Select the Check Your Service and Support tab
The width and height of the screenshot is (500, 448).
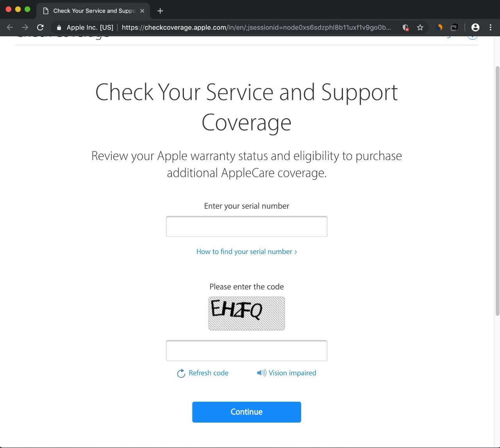click(93, 11)
